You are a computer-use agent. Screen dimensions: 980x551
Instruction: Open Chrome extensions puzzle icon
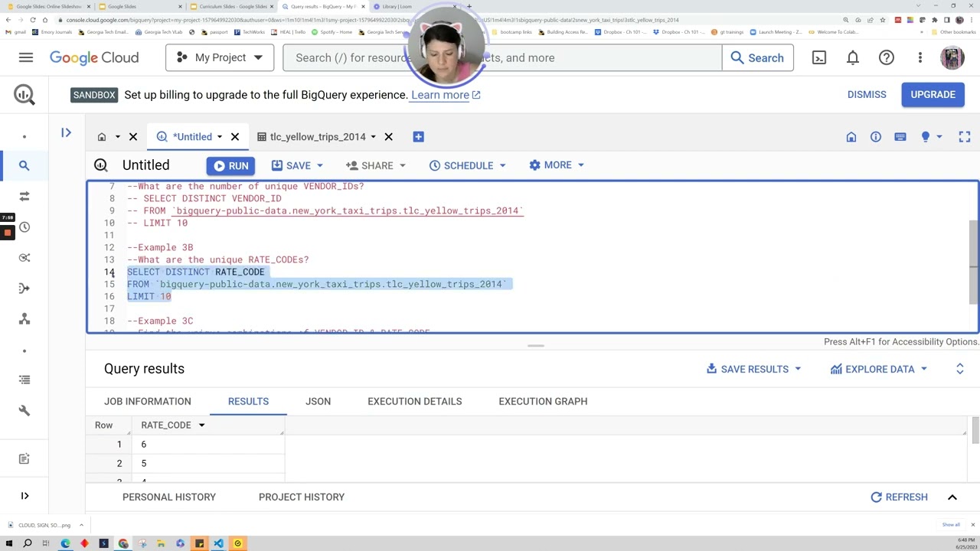click(x=934, y=20)
